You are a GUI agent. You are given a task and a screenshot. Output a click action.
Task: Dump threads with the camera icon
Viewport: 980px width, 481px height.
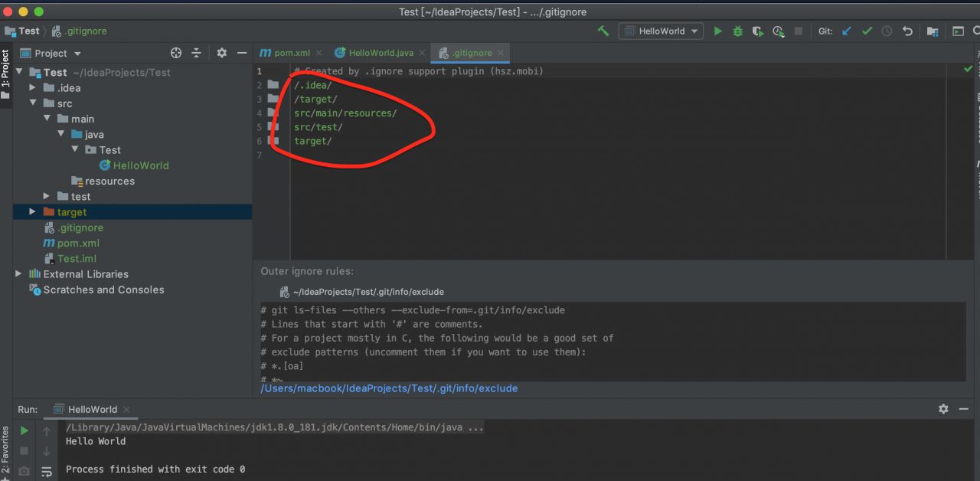tap(24, 471)
